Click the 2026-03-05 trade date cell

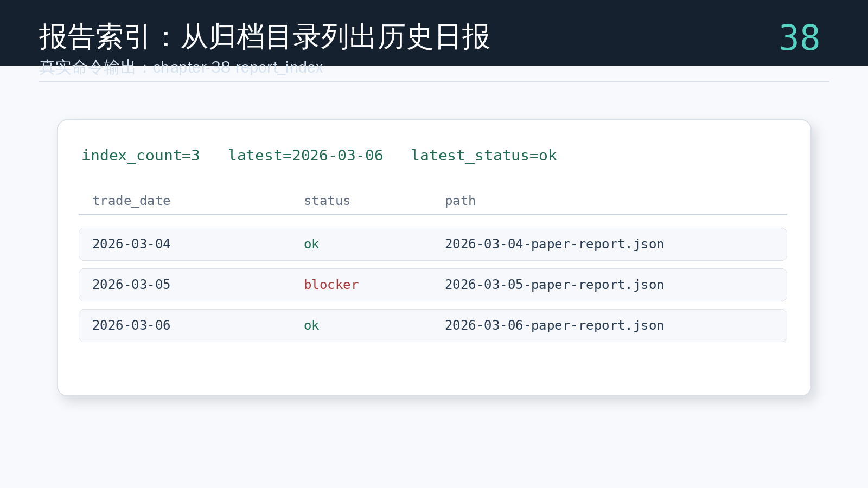131,285
